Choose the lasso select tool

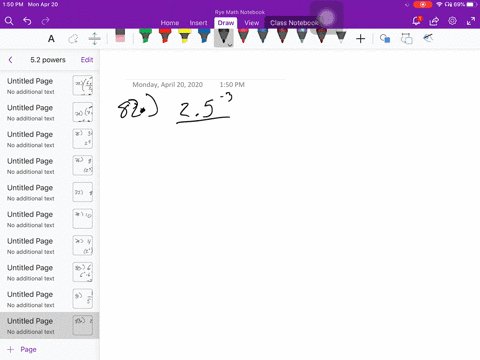click(73, 39)
